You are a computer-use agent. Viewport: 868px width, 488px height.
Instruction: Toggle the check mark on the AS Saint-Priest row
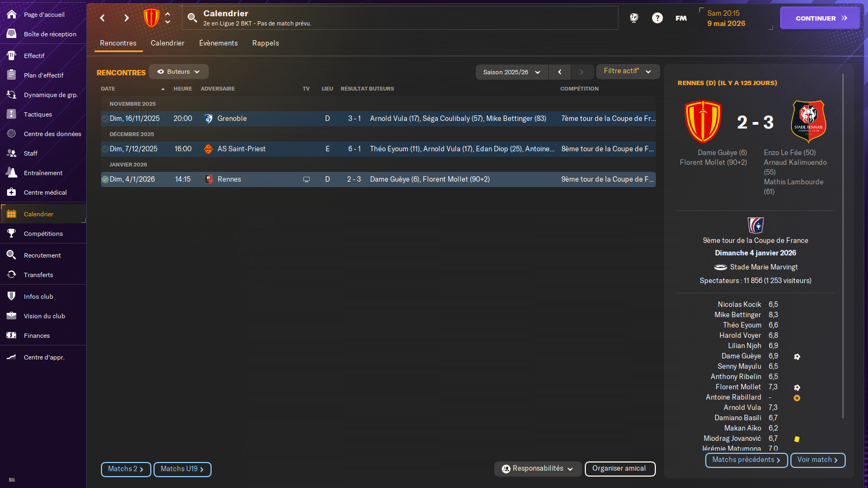[x=105, y=149]
